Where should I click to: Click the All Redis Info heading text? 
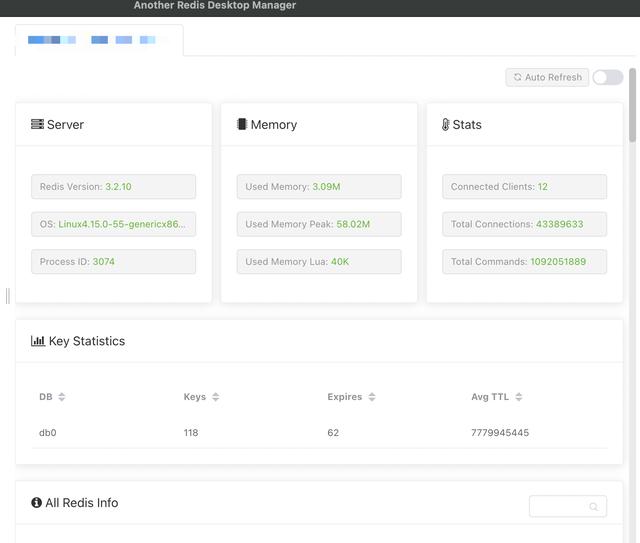[82, 503]
